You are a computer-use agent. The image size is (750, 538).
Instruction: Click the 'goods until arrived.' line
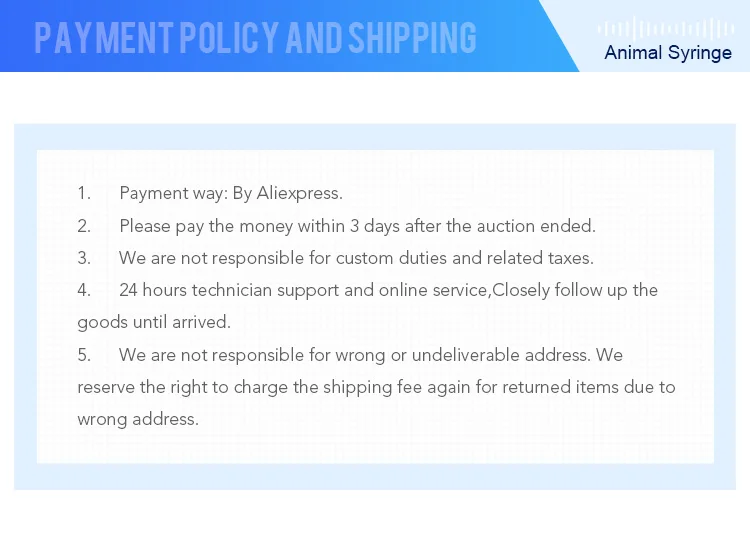click(x=154, y=322)
